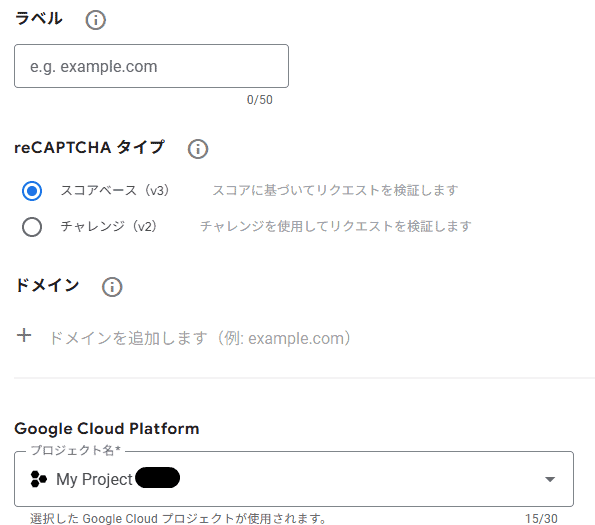Click the スコアに基づいてリクエストを検証します description
595x525 pixels.
click(335, 190)
